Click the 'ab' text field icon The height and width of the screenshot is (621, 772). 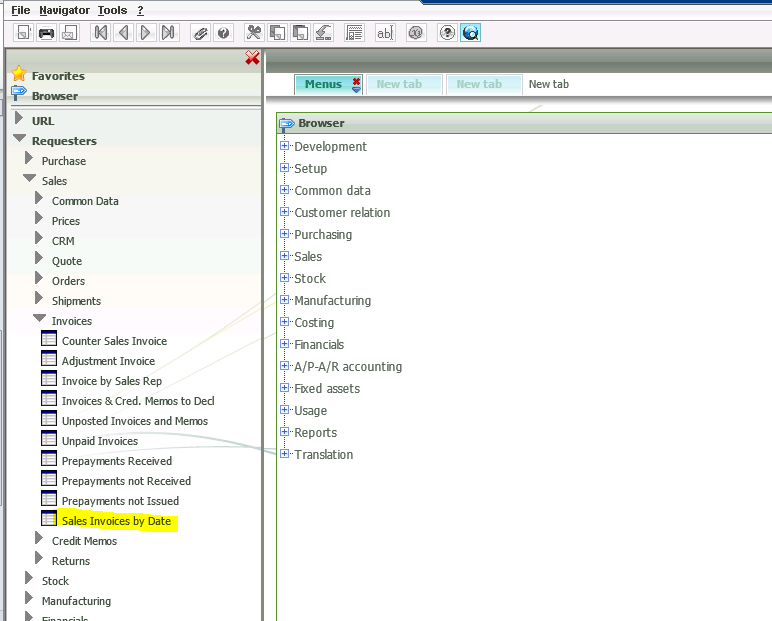pyautogui.click(x=384, y=33)
